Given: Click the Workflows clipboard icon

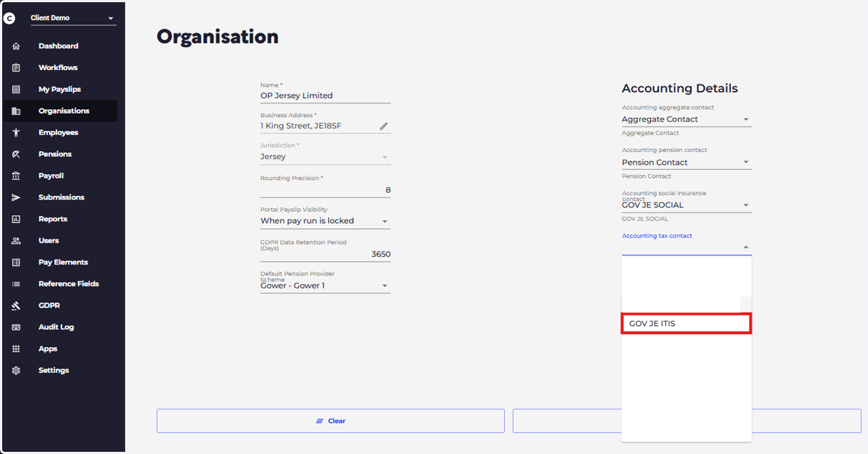Looking at the screenshot, I should [16, 68].
